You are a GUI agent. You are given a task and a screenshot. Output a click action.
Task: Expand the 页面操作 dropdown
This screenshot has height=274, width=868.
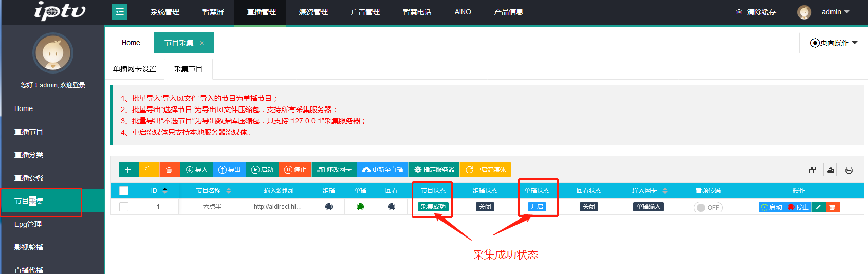834,43
